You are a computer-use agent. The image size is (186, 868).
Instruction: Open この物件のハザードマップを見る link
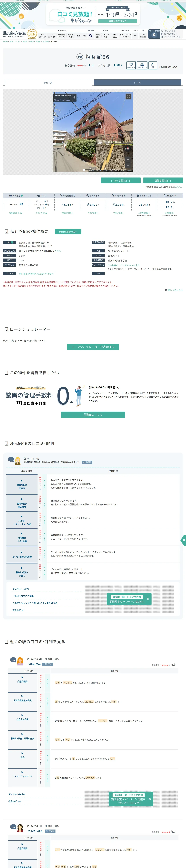coord(124,265)
